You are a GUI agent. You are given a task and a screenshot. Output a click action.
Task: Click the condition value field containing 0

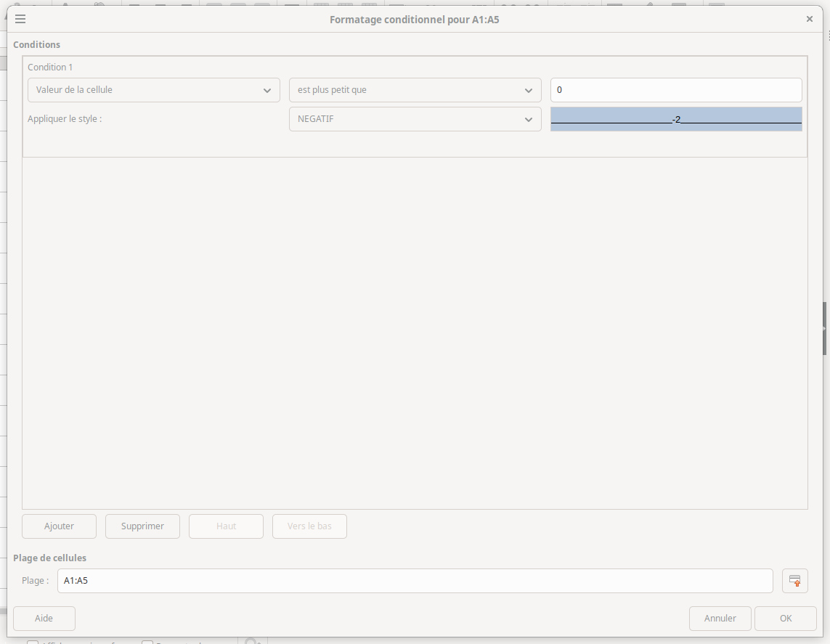[x=675, y=90]
